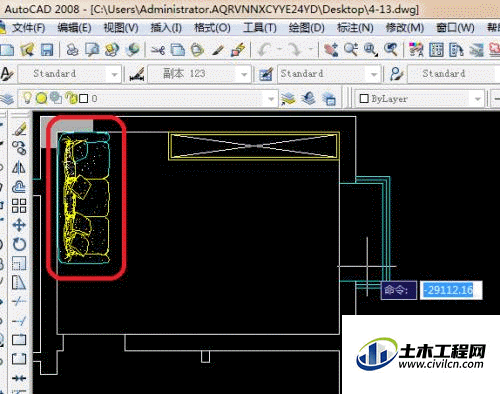Image resolution: width=500 pixels, height=394 pixels.
Task: Select the Rotate tool
Action: 19,244
